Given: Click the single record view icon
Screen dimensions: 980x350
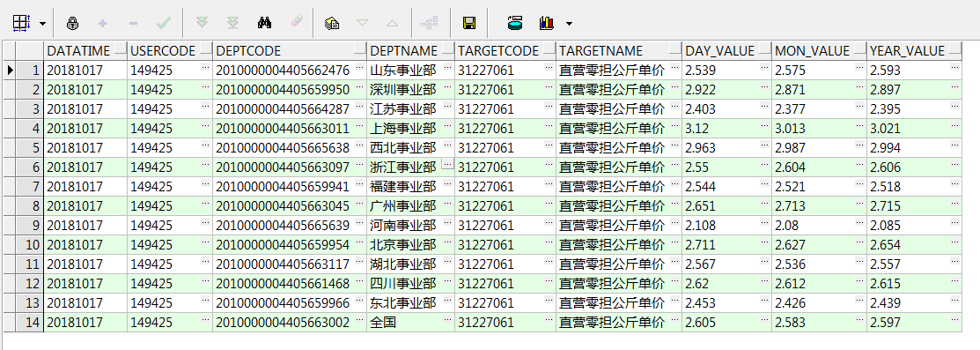Looking at the screenshot, I should [332, 24].
